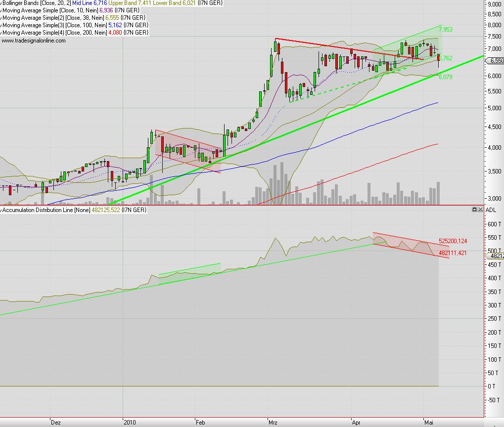Select Moving Average Simple [Close, 10, Nein] label
Screen dimensions: 504x427
tap(50, 10)
